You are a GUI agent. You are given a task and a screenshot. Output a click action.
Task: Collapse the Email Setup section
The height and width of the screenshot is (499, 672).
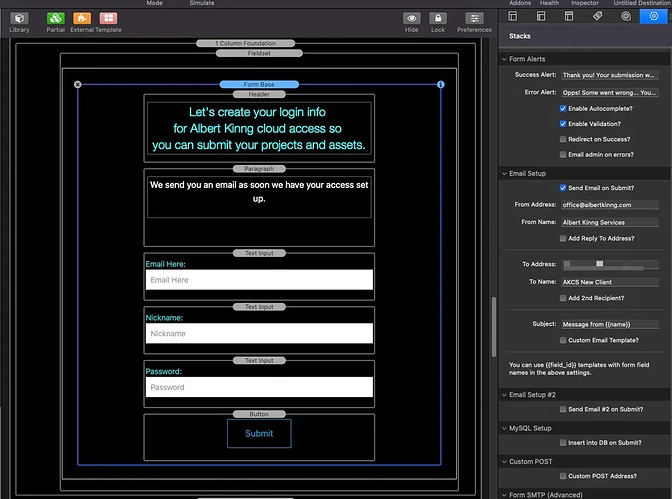click(504, 174)
